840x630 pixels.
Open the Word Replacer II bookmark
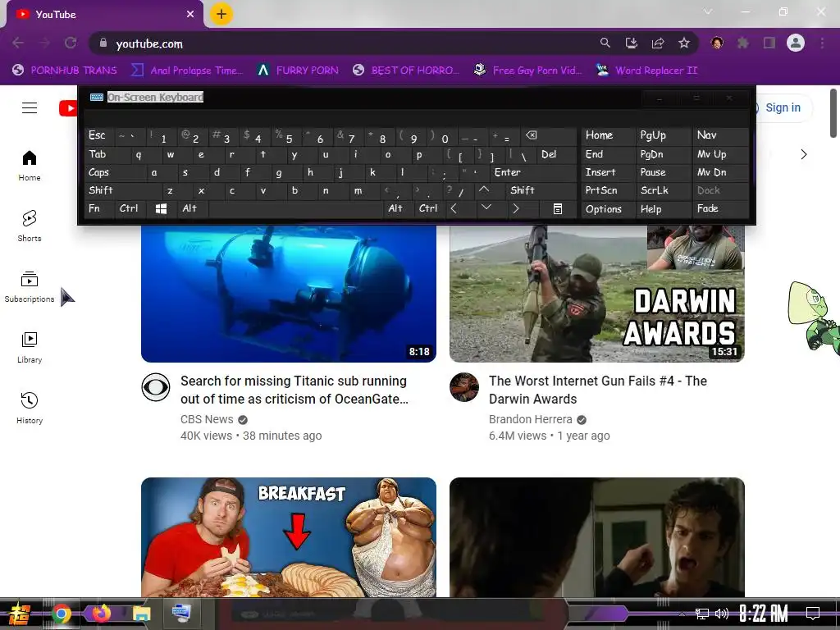click(x=646, y=71)
